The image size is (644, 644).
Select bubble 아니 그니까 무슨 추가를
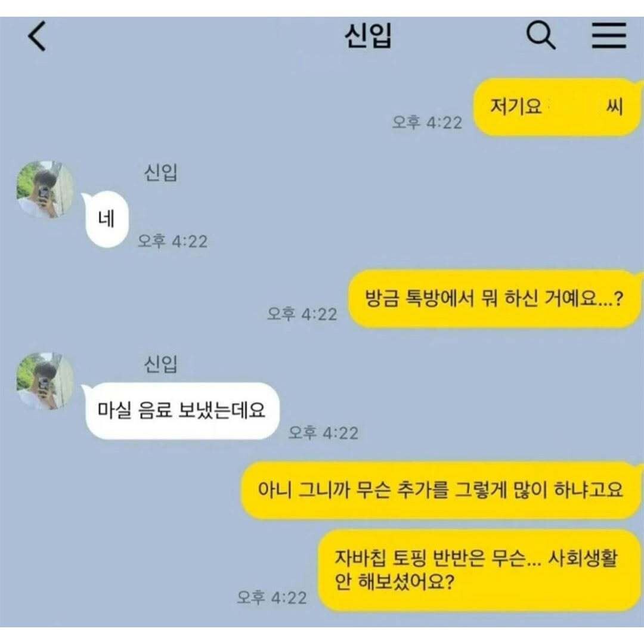point(440,490)
